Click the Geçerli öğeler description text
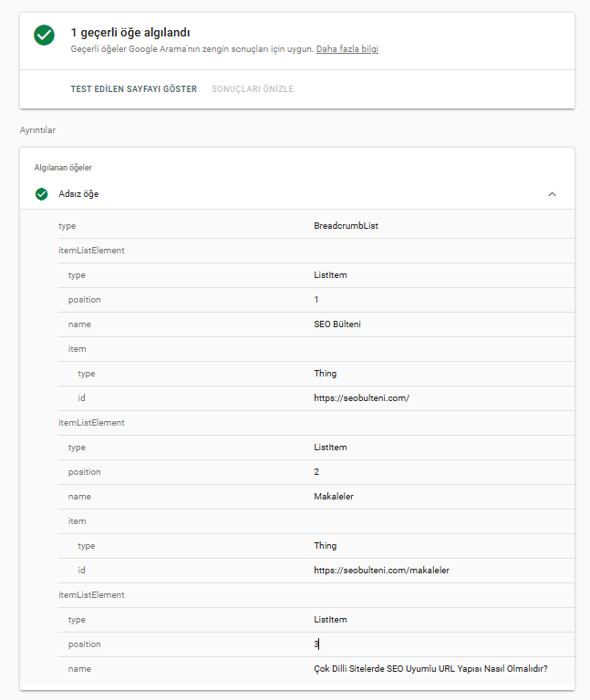Viewport: 590px width, 700px height. click(x=191, y=49)
